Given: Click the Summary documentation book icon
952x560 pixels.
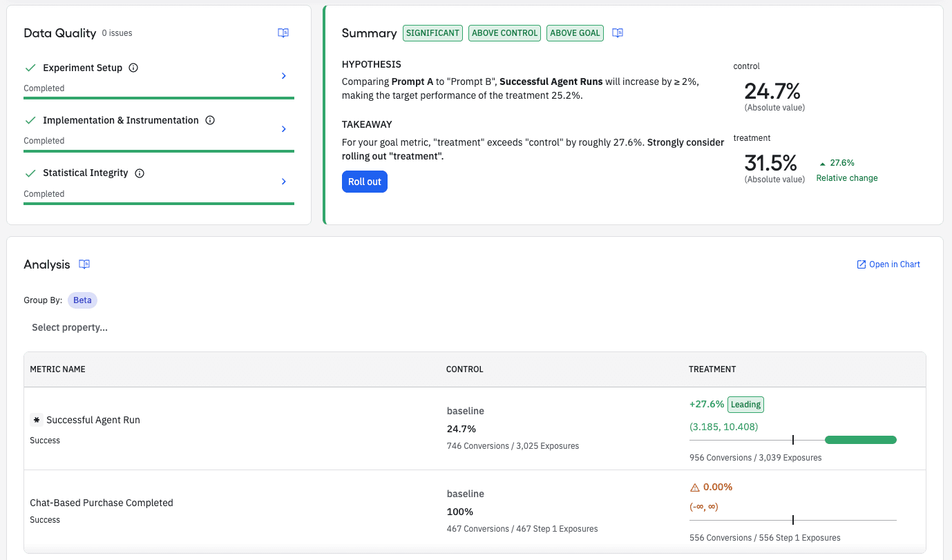Looking at the screenshot, I should point(618,33).
